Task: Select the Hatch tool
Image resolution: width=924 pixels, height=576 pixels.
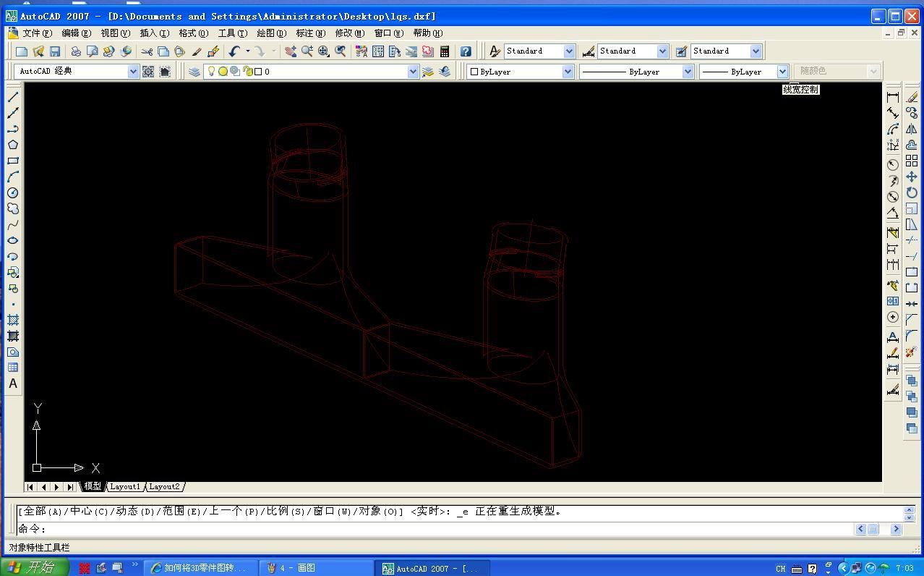Action: 13,320
